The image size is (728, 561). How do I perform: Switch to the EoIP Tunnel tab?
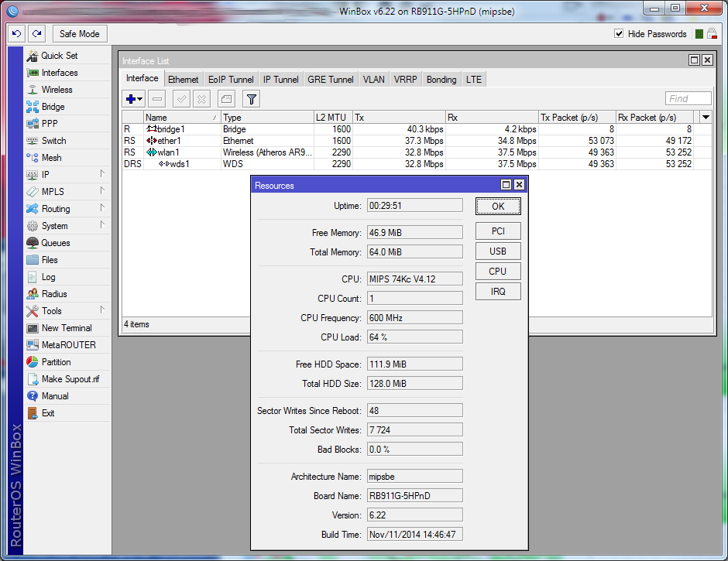(x=231, y=80)
